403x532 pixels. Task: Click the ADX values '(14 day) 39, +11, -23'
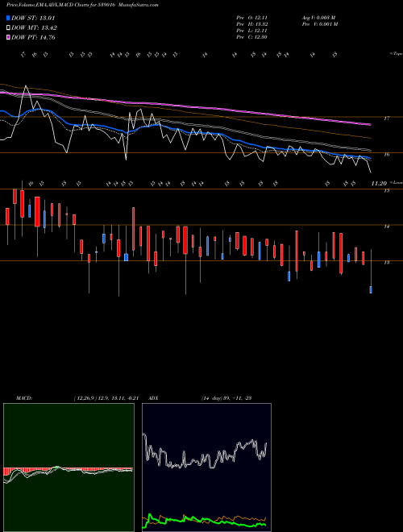pyautogui.click(x=226, y=398)
